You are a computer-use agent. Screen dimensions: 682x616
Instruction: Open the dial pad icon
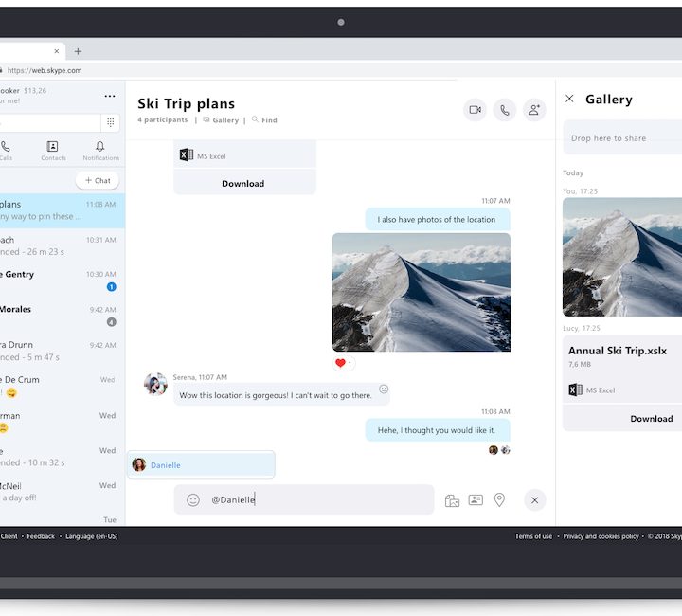tap(111, 122)
